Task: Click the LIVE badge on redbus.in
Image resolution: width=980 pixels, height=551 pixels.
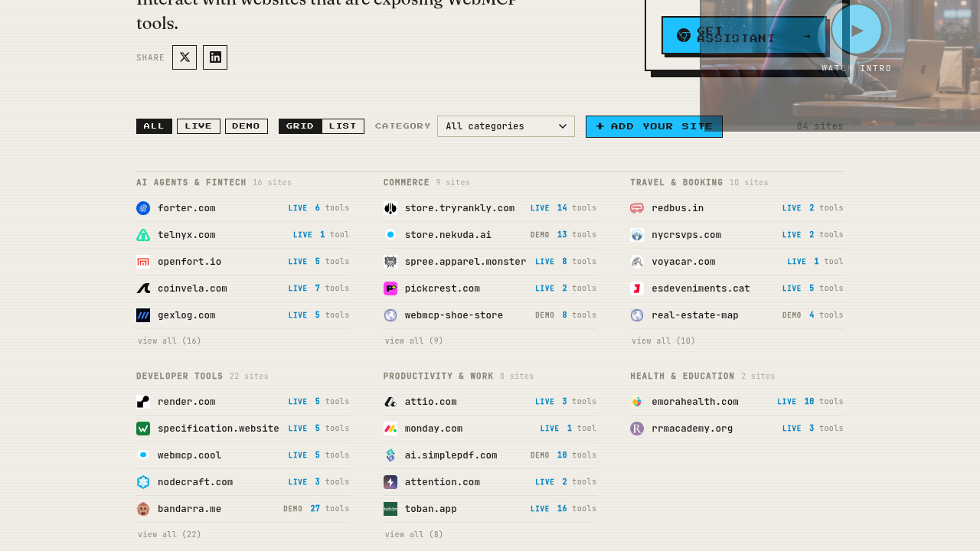Action: [792, 208]
